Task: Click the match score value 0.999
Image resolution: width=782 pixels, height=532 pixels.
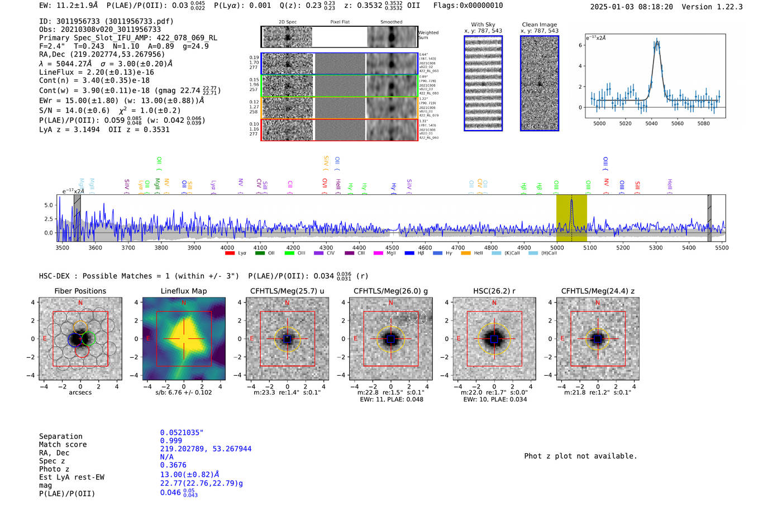Action: [x=171, y=441]
